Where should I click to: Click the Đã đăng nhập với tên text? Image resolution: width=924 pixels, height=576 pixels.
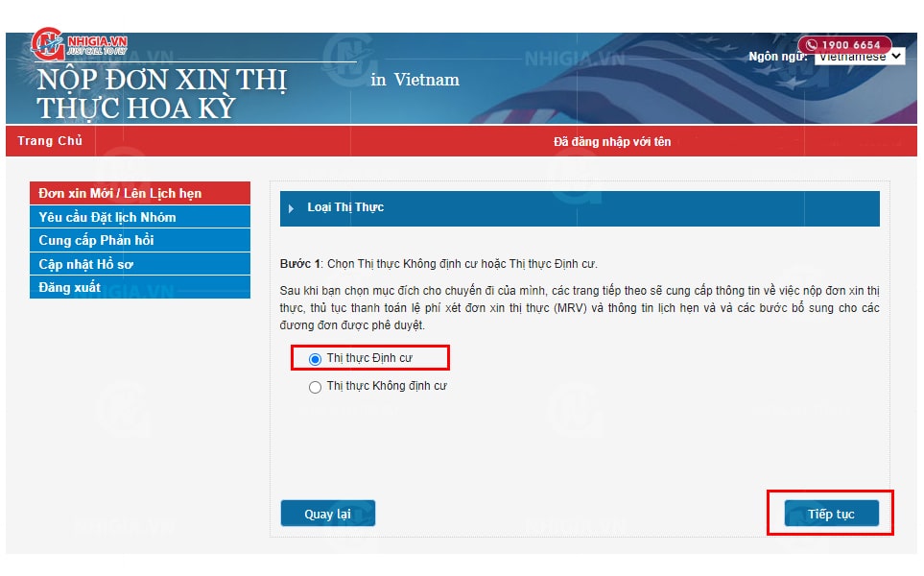(612, 142)
